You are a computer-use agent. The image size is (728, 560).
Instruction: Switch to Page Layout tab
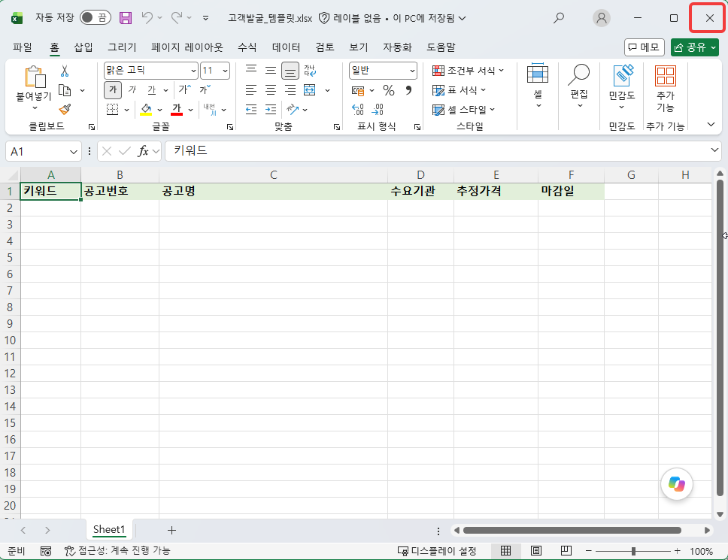click(x=187, y=47)
